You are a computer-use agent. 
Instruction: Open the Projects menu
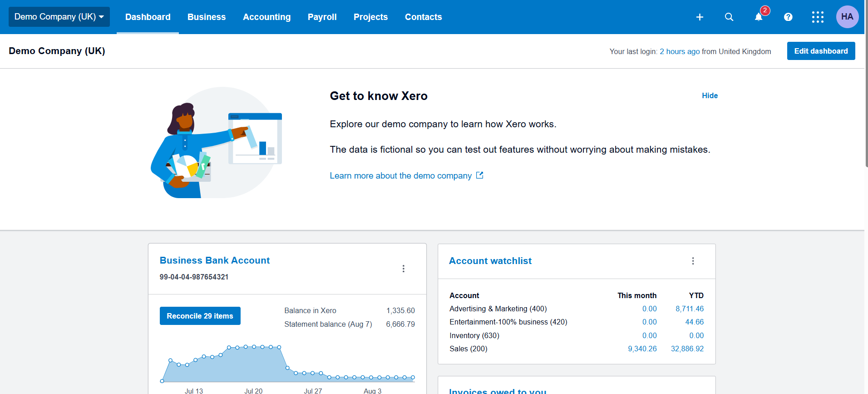tap(371, 17)
